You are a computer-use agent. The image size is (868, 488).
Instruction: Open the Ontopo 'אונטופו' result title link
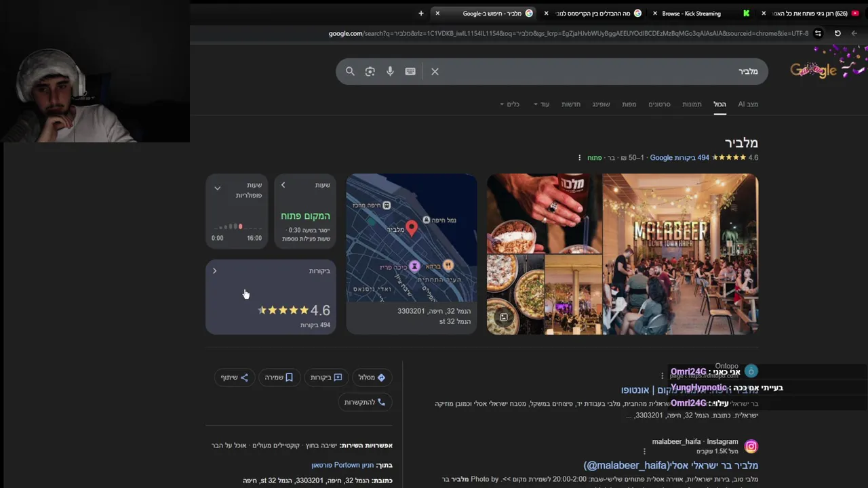pyautogui.click(x=689, y=390)
